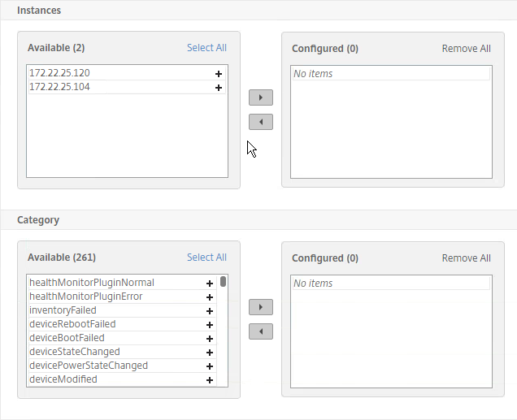Add deviceModified using its plus icon
Image resolution: width=517 pixels, height=420 pixels.
[210, 380]
